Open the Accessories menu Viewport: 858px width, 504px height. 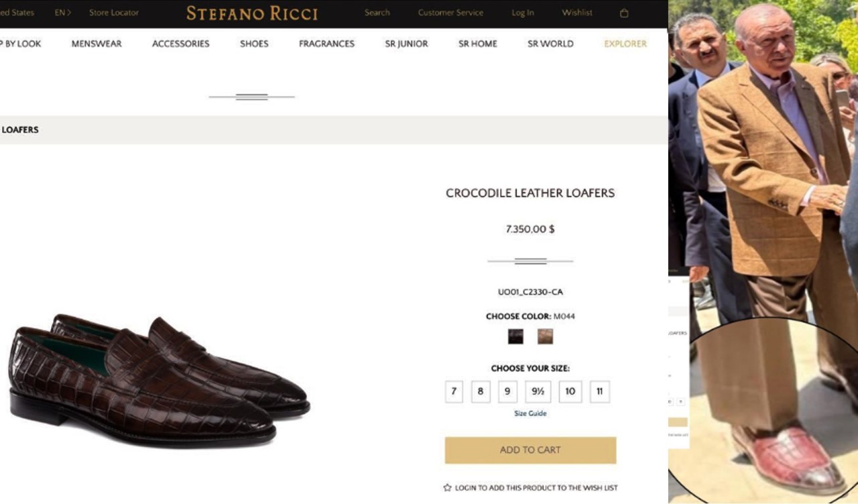(180, 44)
